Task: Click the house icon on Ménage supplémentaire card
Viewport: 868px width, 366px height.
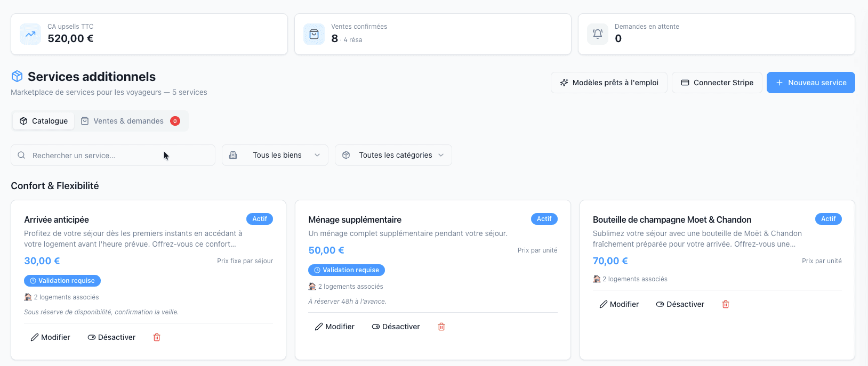Action: [x=312, y=287]
